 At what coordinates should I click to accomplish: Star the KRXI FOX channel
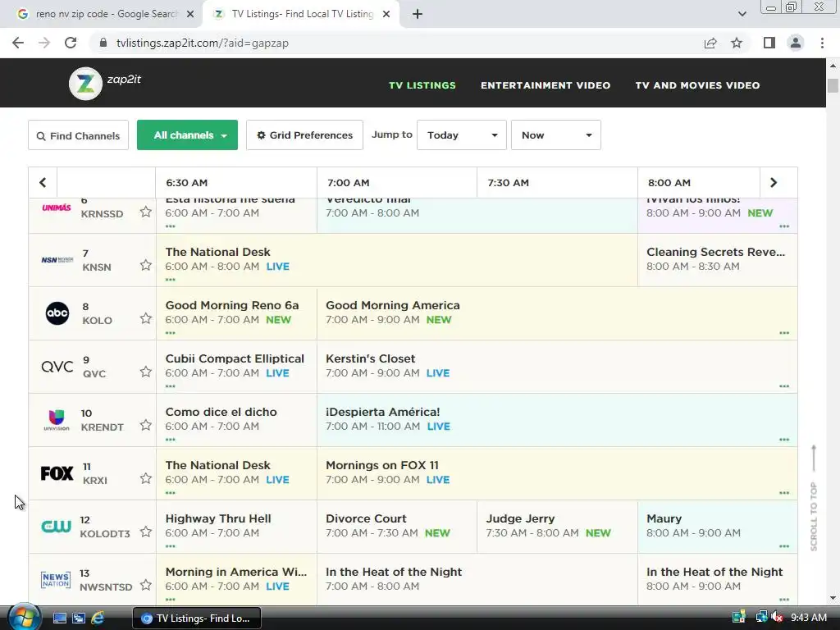[x=146, y=478]
